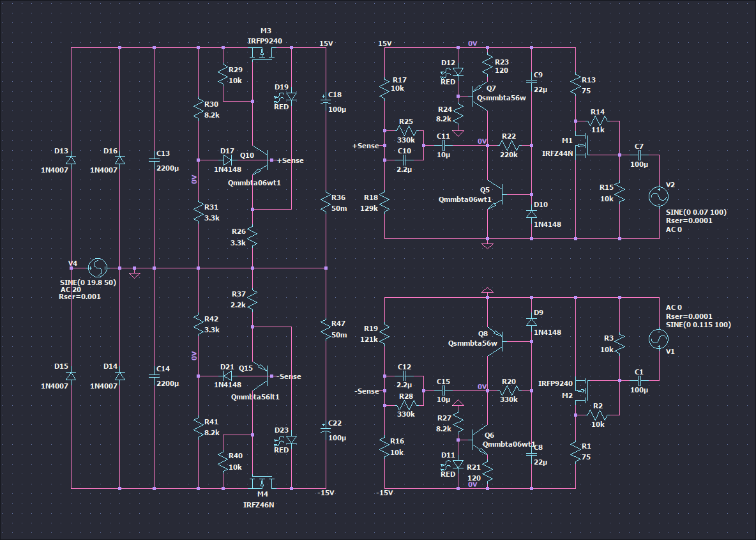Click the Q5 transistor symbol
The image size is (756, 540).
coord(496,195)
